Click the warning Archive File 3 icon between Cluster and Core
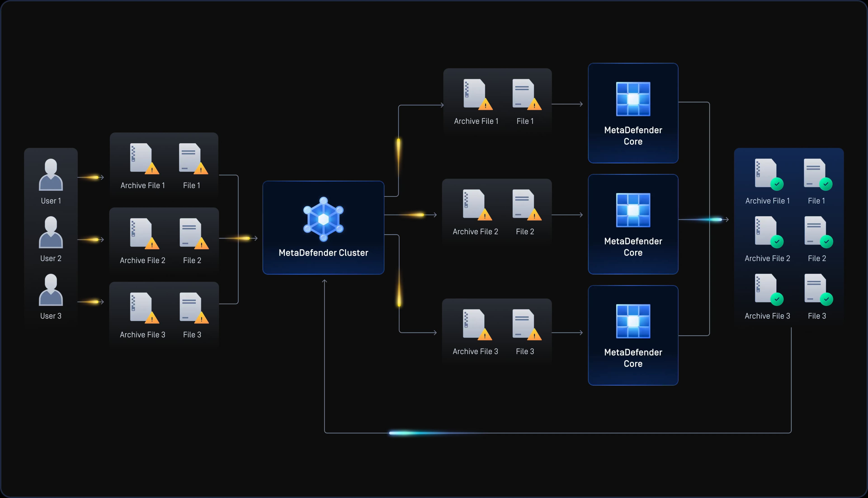The width and height of the screenshot is (868, 498). 477,325
